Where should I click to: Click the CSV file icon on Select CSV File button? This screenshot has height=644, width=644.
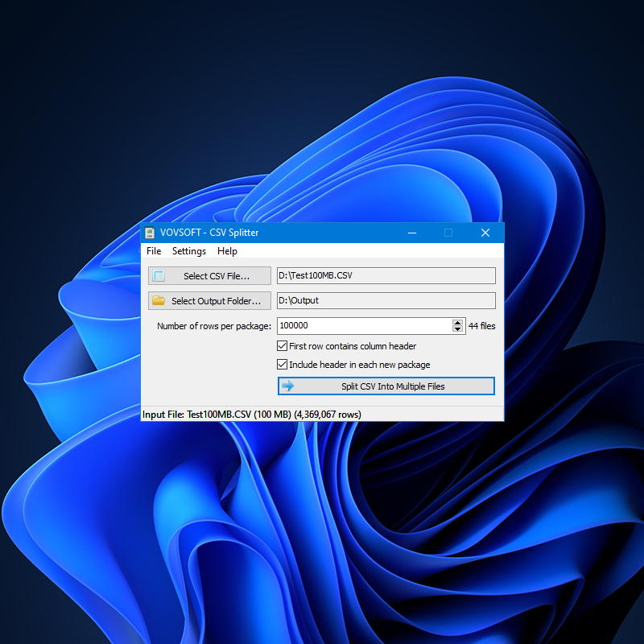[x=159, y=275]
